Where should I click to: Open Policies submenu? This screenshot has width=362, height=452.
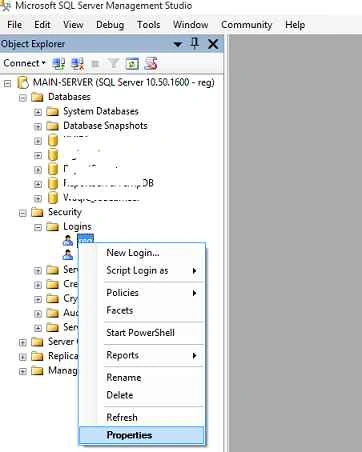pos(141,293)
